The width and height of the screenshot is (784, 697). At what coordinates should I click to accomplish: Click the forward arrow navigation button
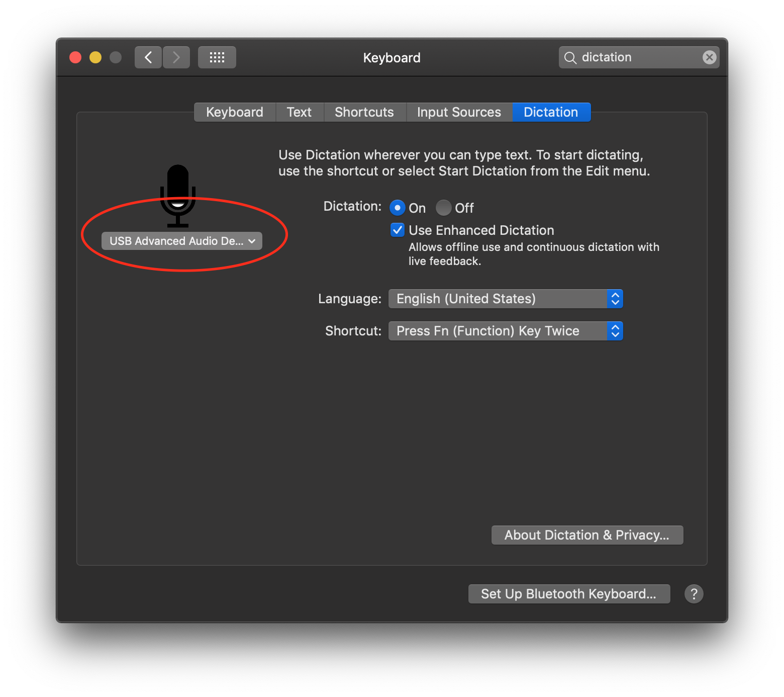[x=176, y=57]
